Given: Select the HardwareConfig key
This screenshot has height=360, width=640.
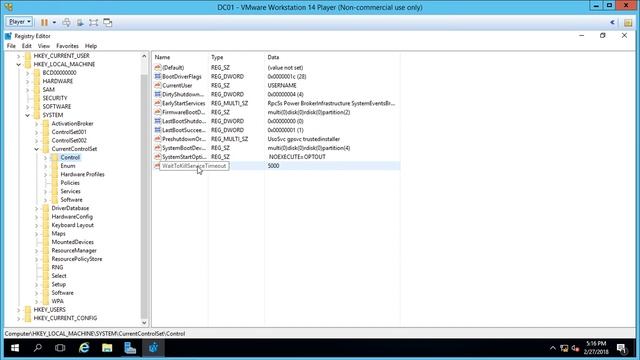Looking at the screenshot, I should (x=72, y=217).
